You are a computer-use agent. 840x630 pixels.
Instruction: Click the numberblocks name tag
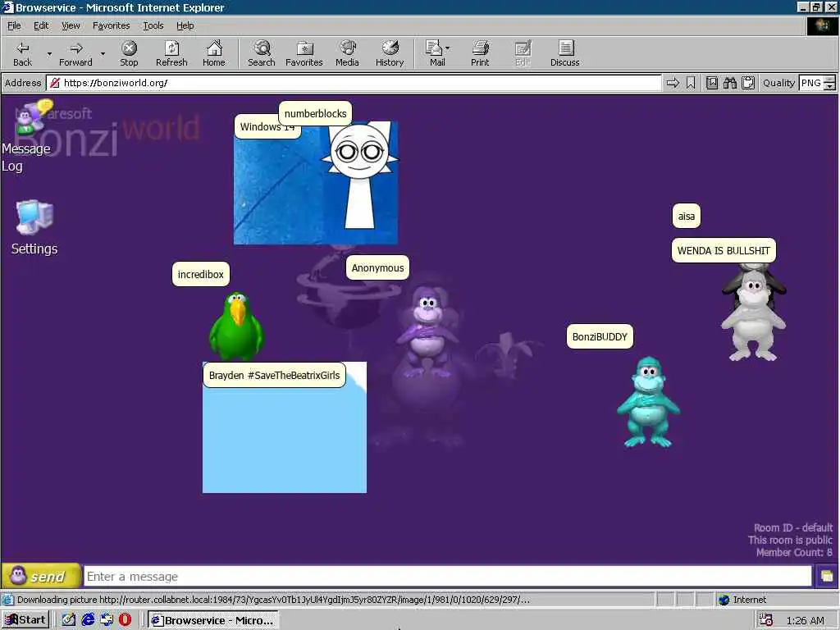tap(316, 113)
